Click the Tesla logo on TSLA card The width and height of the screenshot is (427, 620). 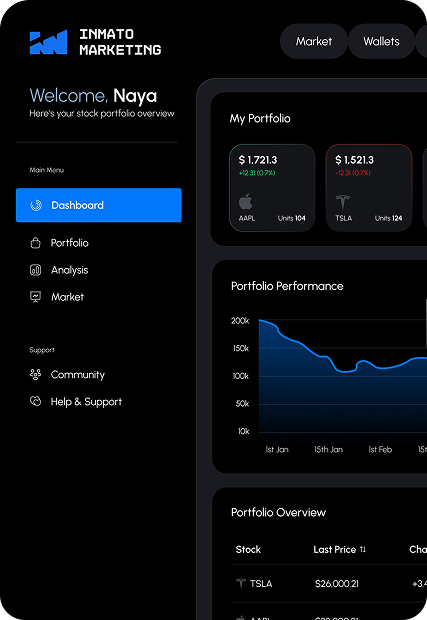(342, 202)
